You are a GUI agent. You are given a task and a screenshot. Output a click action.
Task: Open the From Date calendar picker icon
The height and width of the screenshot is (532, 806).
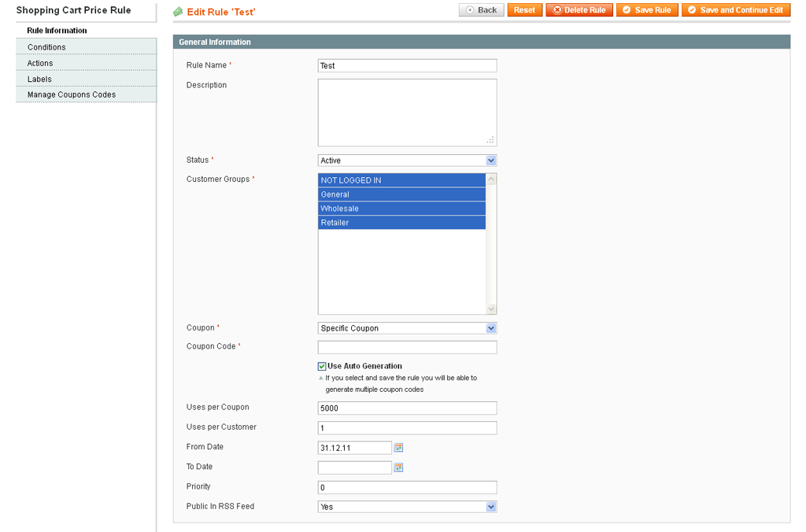pyautogui.click(x=398, y=448)
